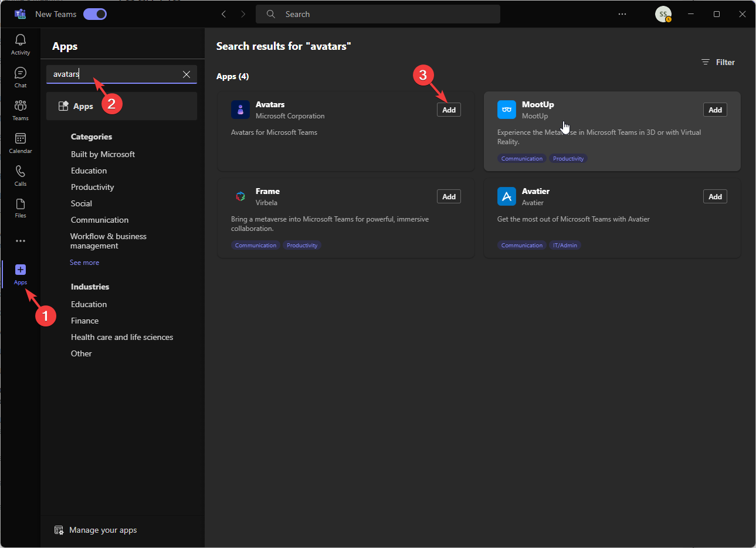Open Chat from the sidebar
Image resolution: width=756 pixels, height=548 pixels.
(21, 77)
